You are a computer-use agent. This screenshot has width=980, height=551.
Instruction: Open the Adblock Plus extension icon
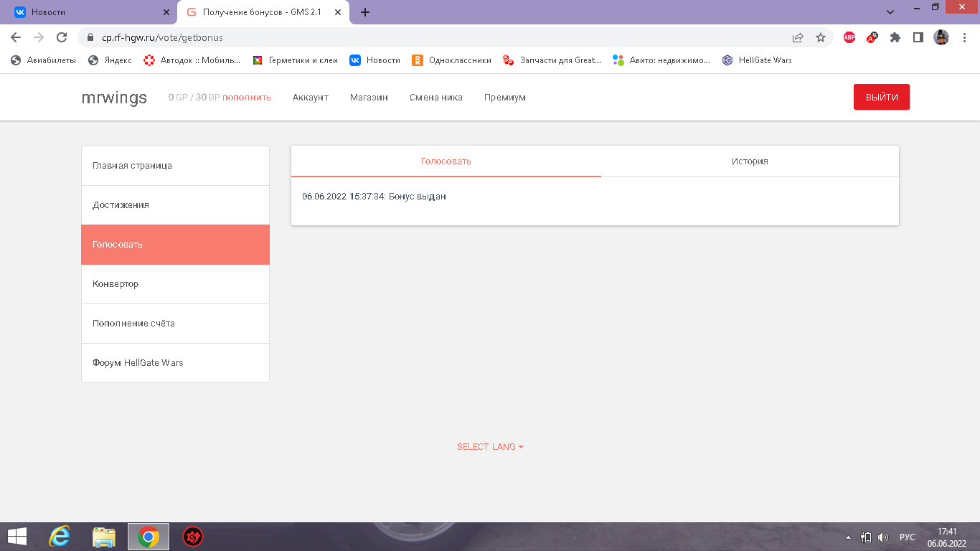click(x=849, y=37)
